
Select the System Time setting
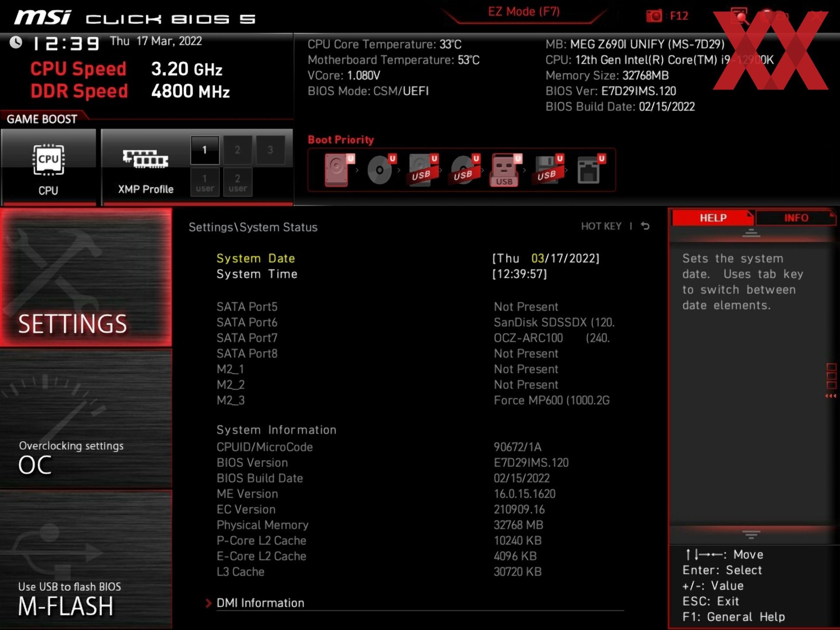(257, 274)
